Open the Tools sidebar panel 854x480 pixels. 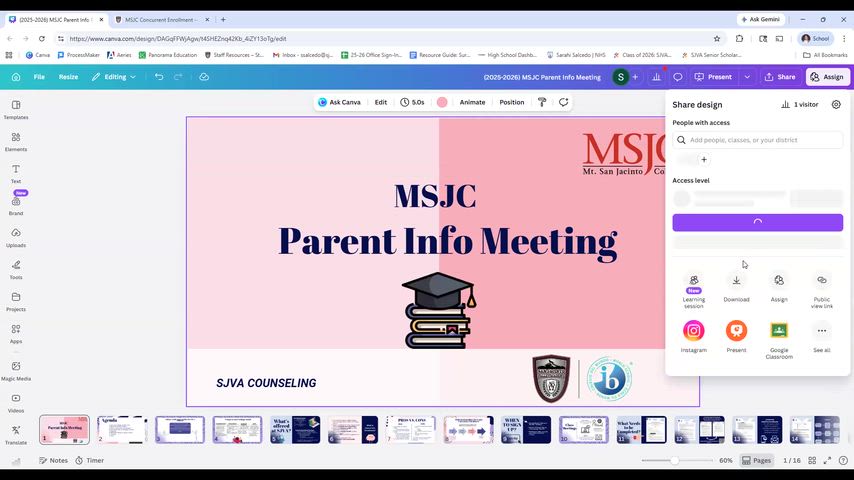tap(16, 270)
